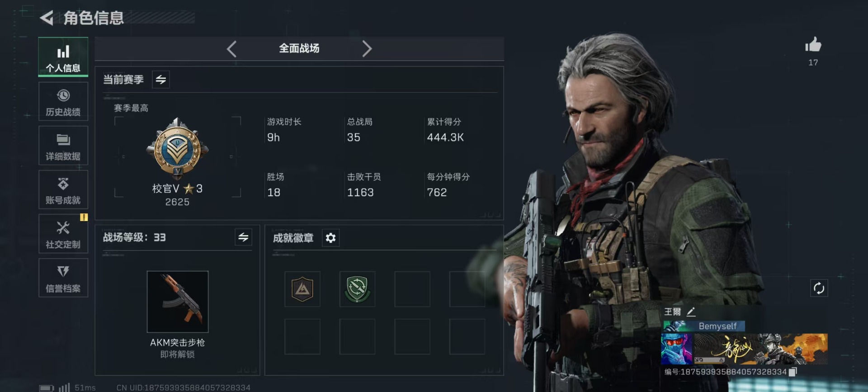Open achievement badge settings via the gear icon
This screenshot has width=868, height=392.
(330, 238)
